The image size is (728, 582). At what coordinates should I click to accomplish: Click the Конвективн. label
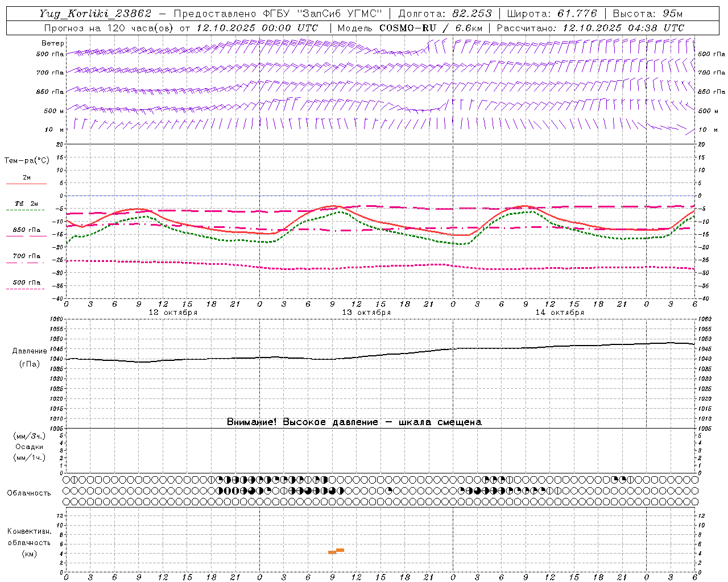point(29,531)
